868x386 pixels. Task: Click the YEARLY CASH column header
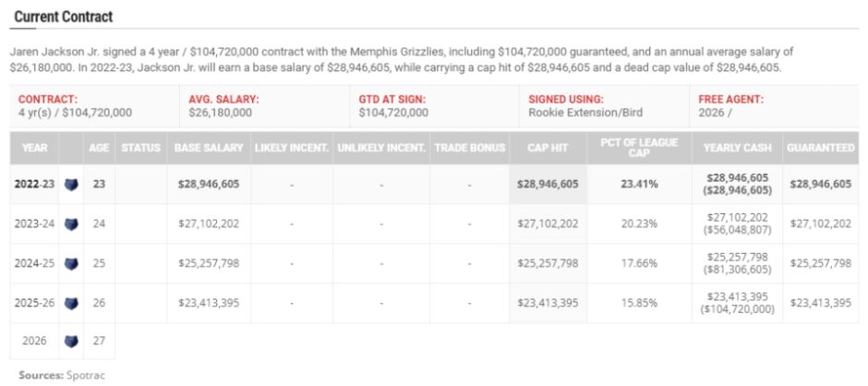pos(738,148)
